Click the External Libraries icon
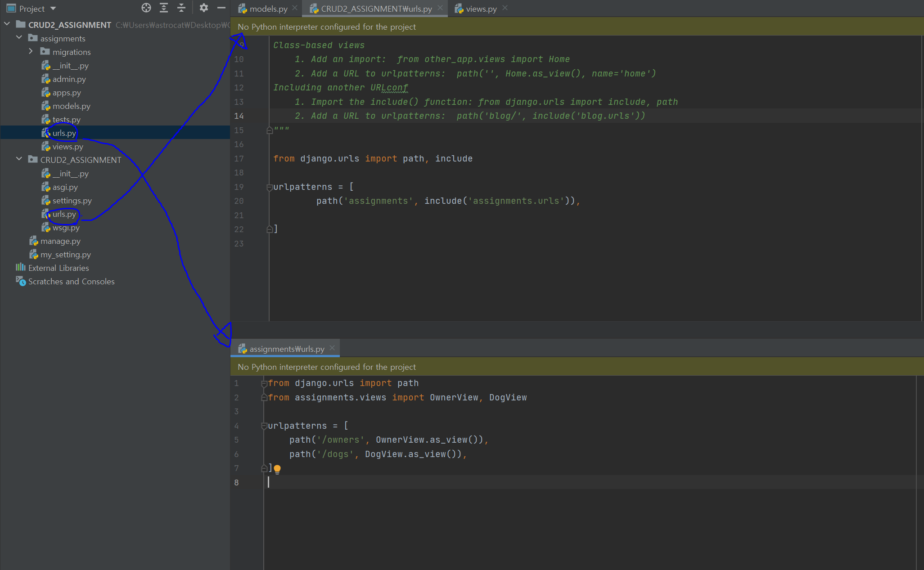The height and width of the screenshot is (570, 924). click(x=21, y=268)
